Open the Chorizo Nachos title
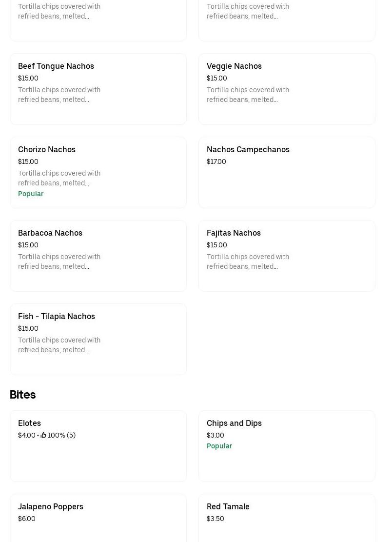This screenshot has height=542, width=392. tap(47, 150)
